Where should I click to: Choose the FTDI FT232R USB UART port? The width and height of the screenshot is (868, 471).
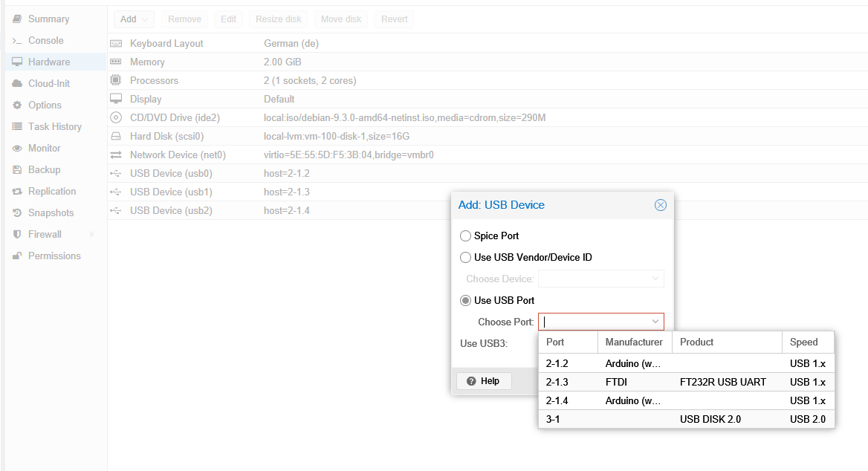685,382
